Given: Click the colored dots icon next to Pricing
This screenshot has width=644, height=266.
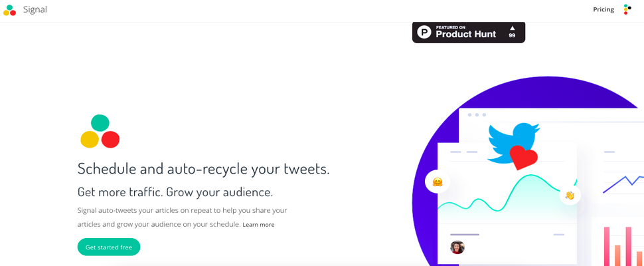Looking at the screenshot, I should (627, 9).
